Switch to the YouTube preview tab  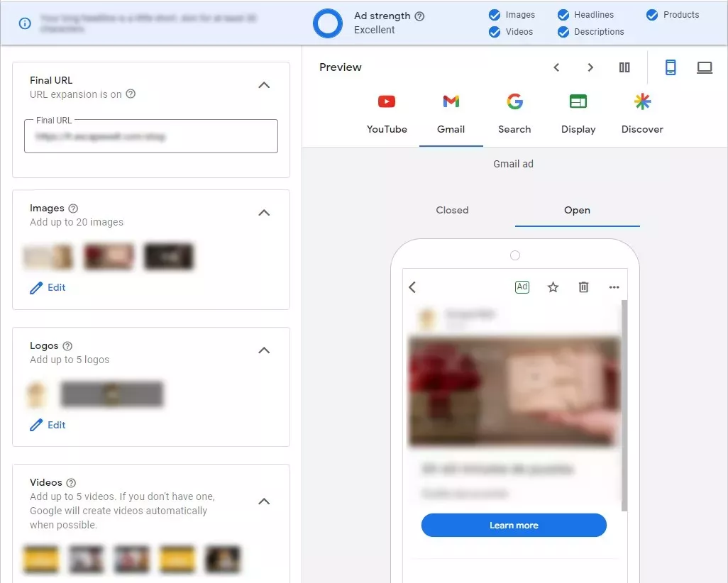coord(387,114)
